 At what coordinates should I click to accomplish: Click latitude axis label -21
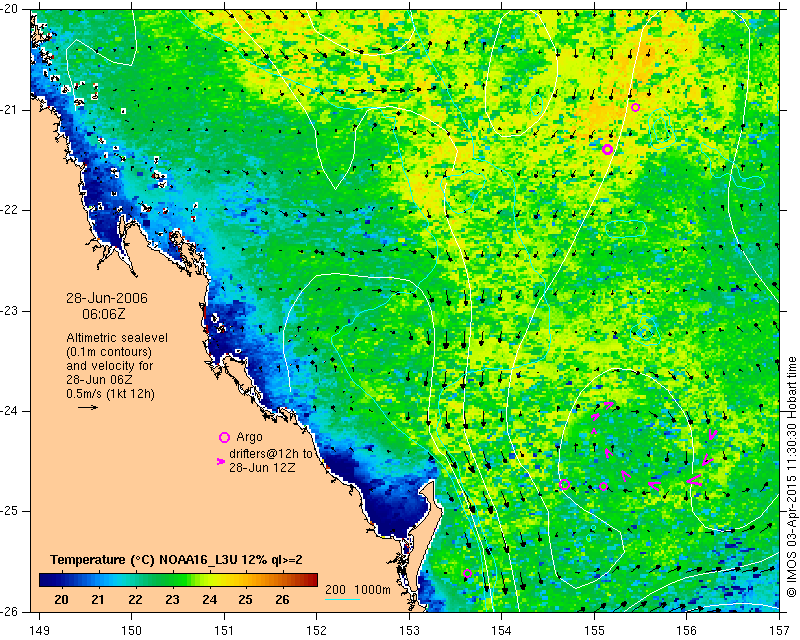(x=10, y=110)
